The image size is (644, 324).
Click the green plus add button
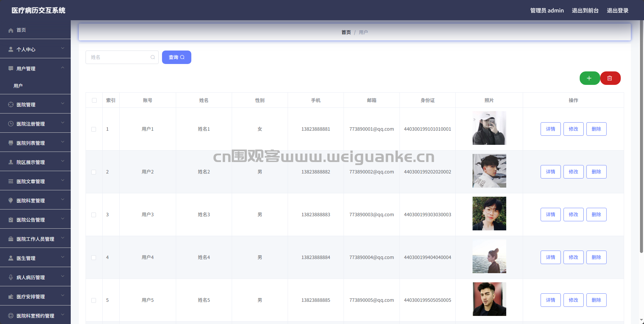click(x=589, y=78)
